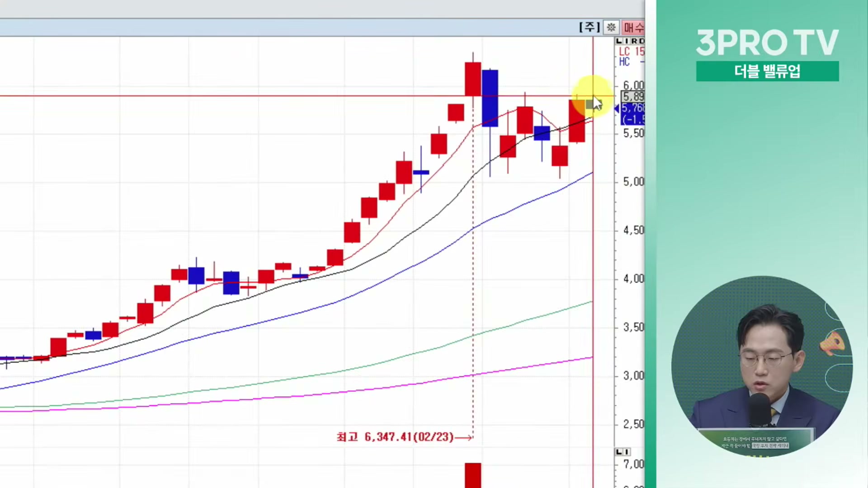
Task: Click the R button on price axis
Action: tap(634, 41)
